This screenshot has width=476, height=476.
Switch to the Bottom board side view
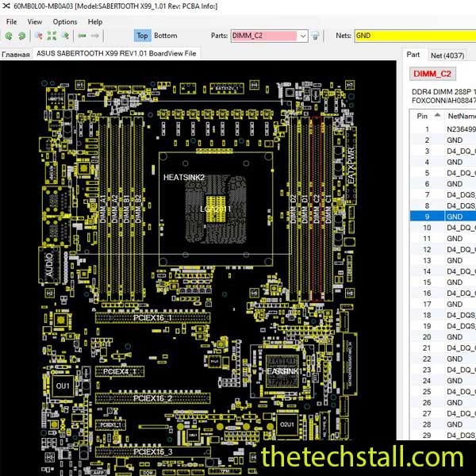point(166,36)
